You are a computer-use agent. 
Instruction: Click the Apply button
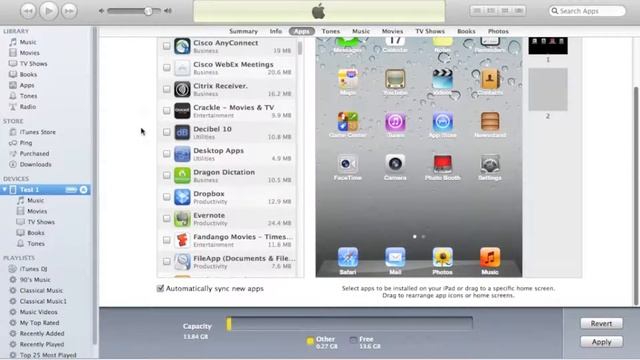pyautogui.click(x=601, y=342)
